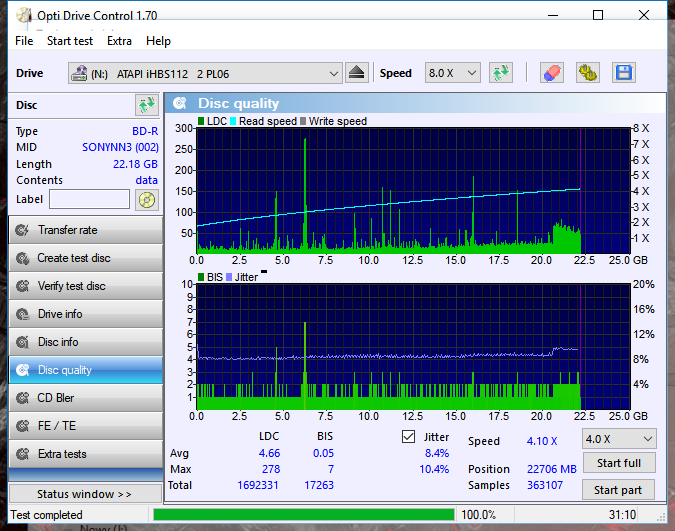Open the Transfer rate panel
The image size is (675, 531).
pyautogui.click(x=86, y=230)
